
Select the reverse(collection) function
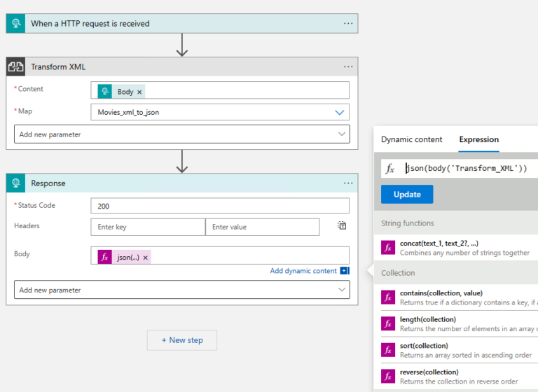[460, 377]
